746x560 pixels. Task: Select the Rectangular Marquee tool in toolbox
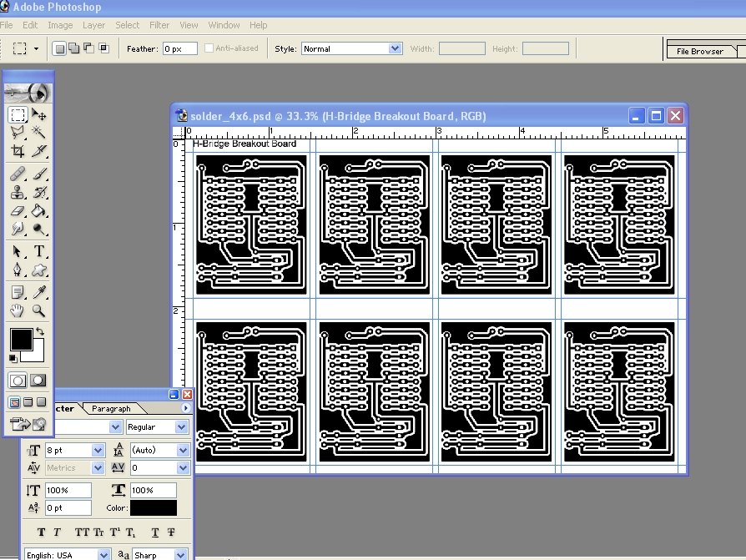pos(18,114)
